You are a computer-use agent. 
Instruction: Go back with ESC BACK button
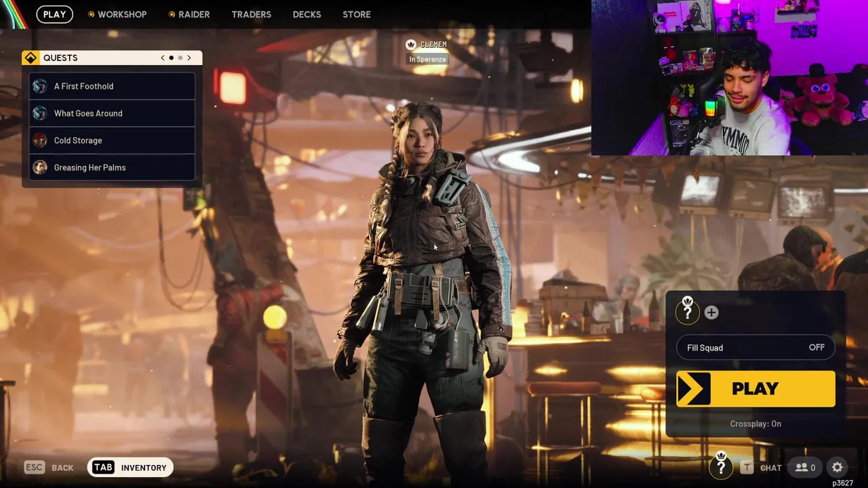point(49,468)
